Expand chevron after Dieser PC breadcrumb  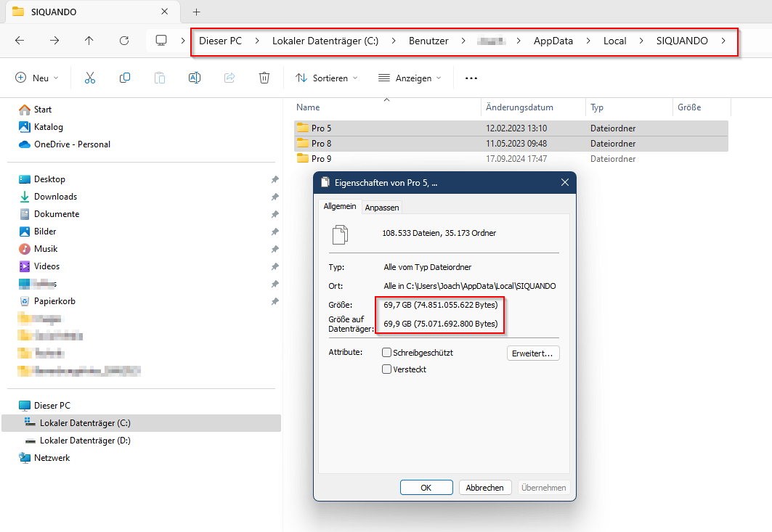[257, 41]
